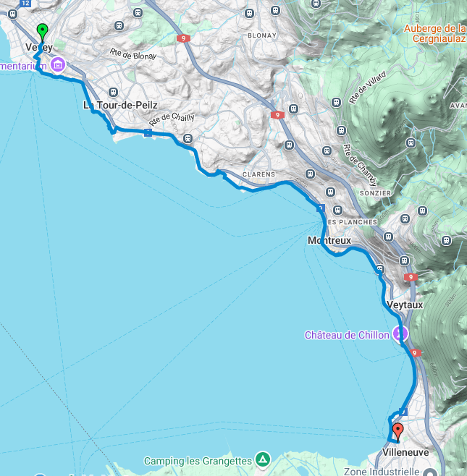
Task: Click the green start marker at Vevey
Action: 42,33
